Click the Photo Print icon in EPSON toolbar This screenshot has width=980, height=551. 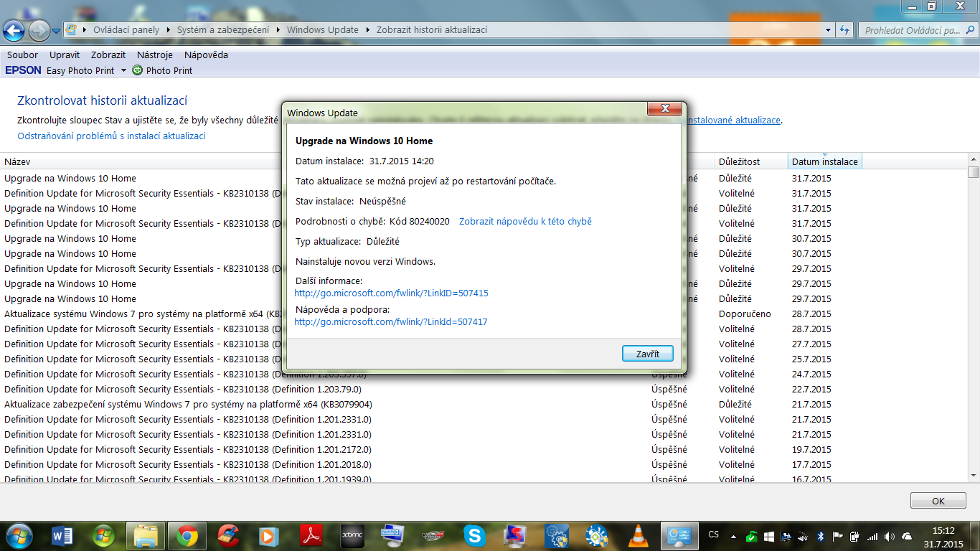point(137,70)
